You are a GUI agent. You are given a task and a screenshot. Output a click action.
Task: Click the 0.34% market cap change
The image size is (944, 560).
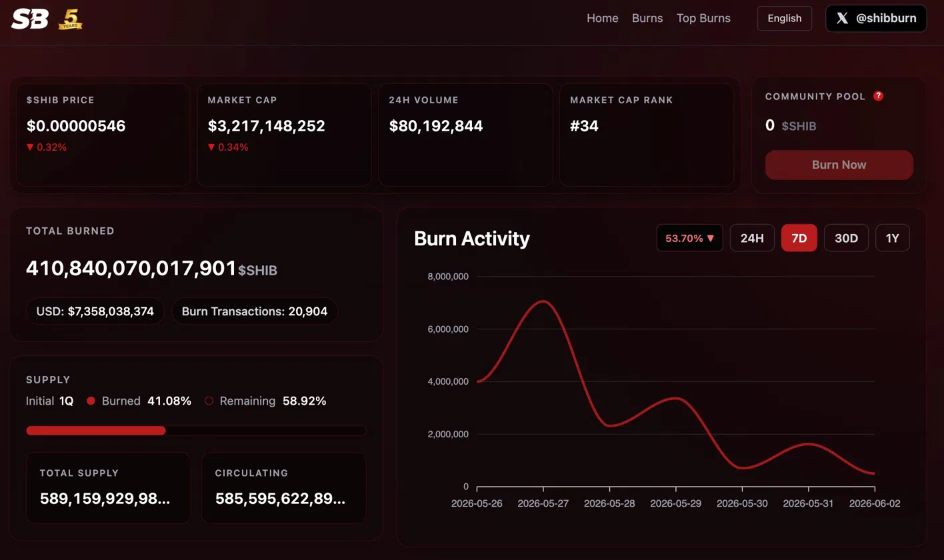(228, 147)
